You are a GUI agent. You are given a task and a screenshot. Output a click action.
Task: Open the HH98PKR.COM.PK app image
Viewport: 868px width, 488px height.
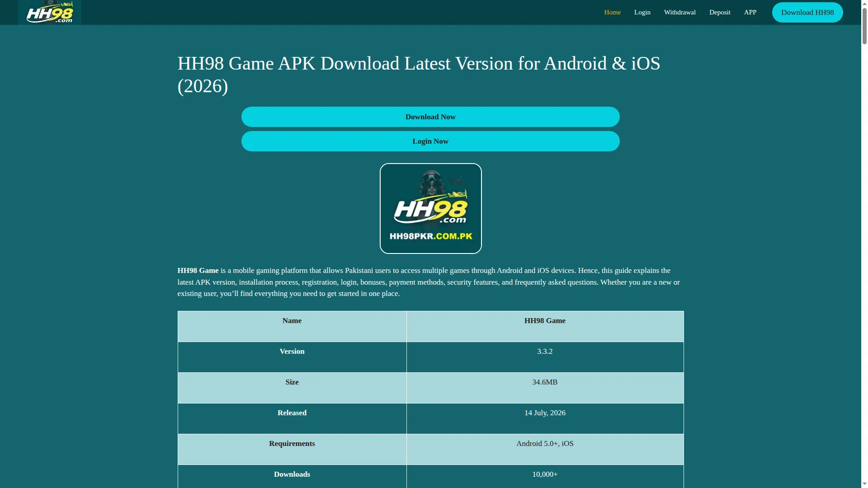(430, 208)
